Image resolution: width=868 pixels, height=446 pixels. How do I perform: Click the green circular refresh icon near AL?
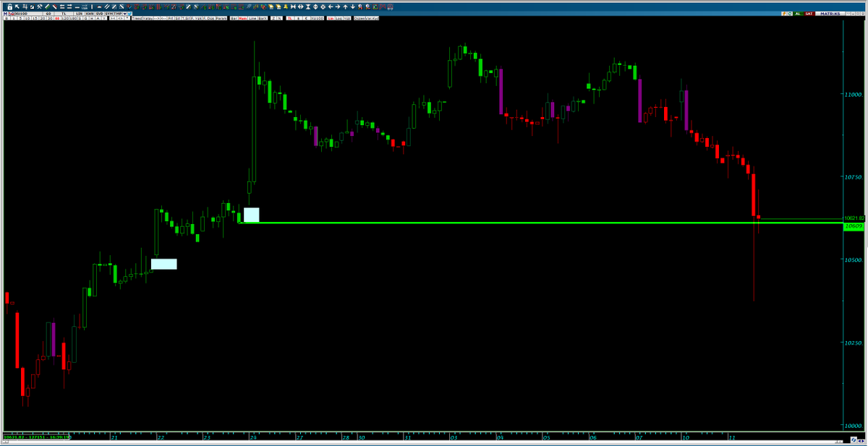point(790,14)
